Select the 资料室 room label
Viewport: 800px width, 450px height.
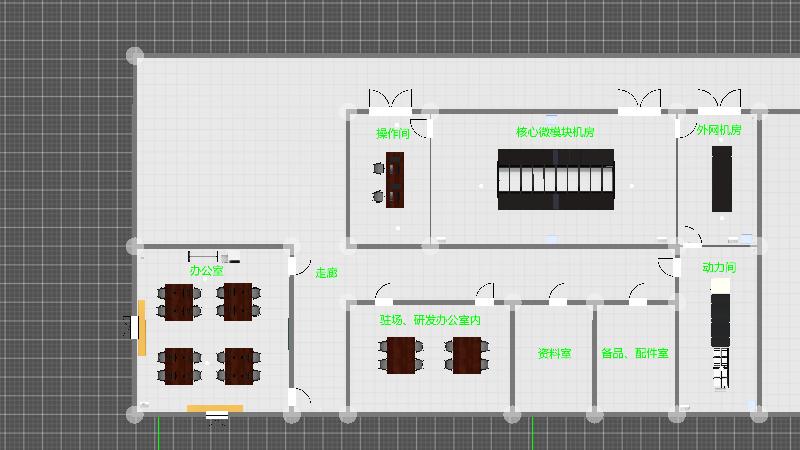pos(554,353)
